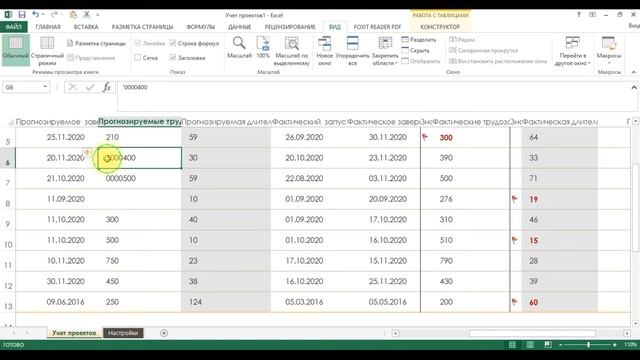Click Восстановить расположение окна button
The image size is (640, 360).
pyautogui.click(x=498, y=61)
